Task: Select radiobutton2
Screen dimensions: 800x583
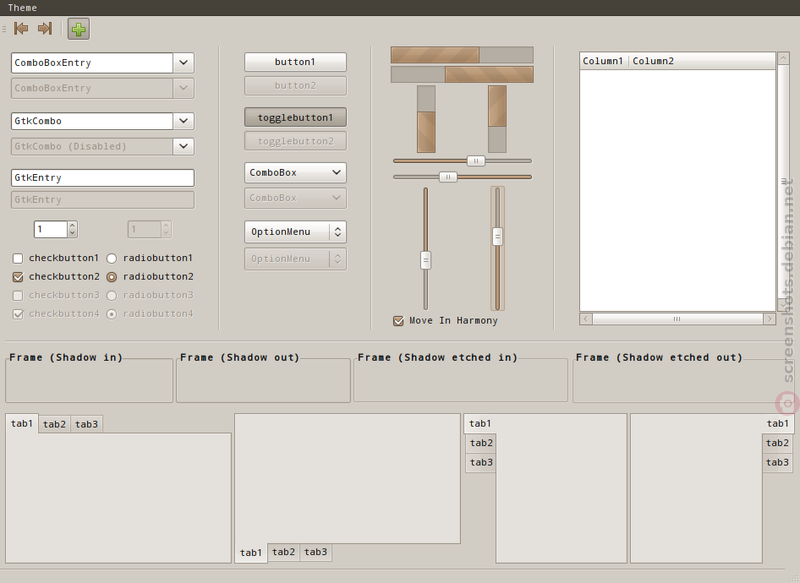Action: pos(111,277)
